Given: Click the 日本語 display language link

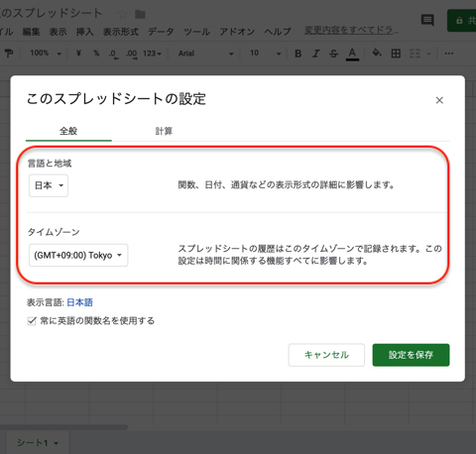Looking at the screenshot, I should (x=79, y=302).
